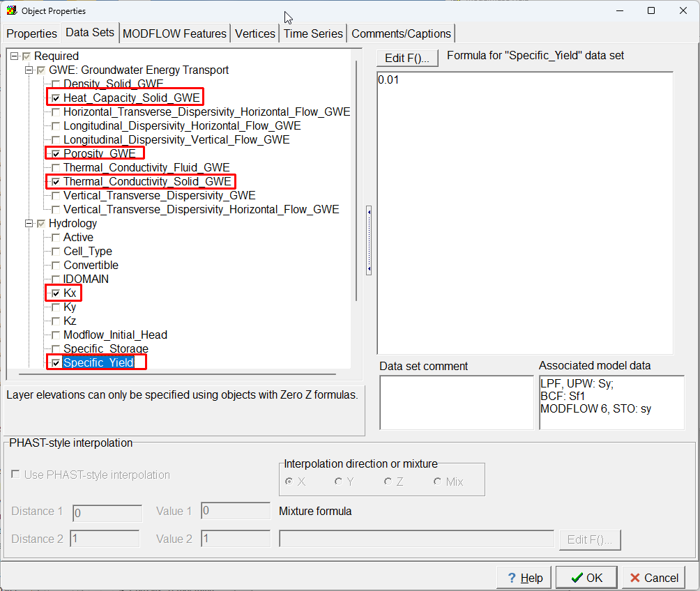Select the Porosity_GWE tree item label
The image size is (700, 591).
100,153
